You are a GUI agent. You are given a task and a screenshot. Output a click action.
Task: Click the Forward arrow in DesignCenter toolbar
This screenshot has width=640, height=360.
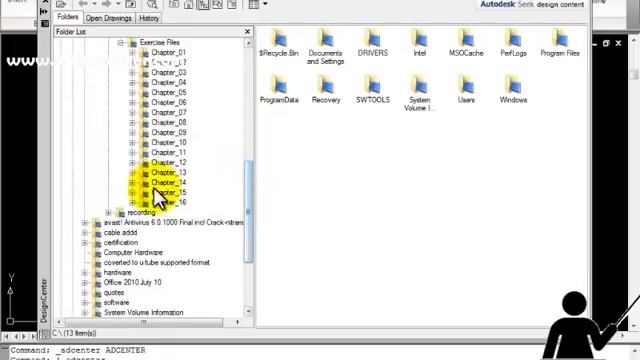107,4
